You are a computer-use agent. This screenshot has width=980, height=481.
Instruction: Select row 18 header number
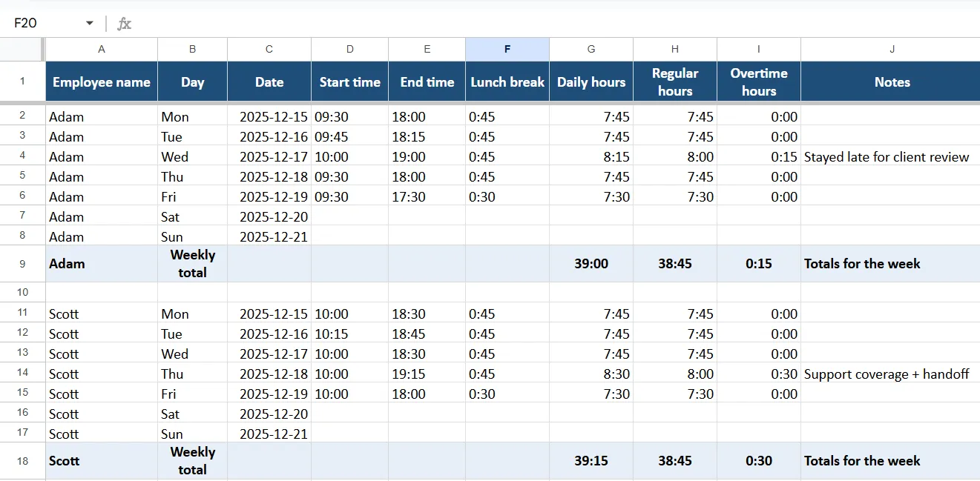(23, 461)
